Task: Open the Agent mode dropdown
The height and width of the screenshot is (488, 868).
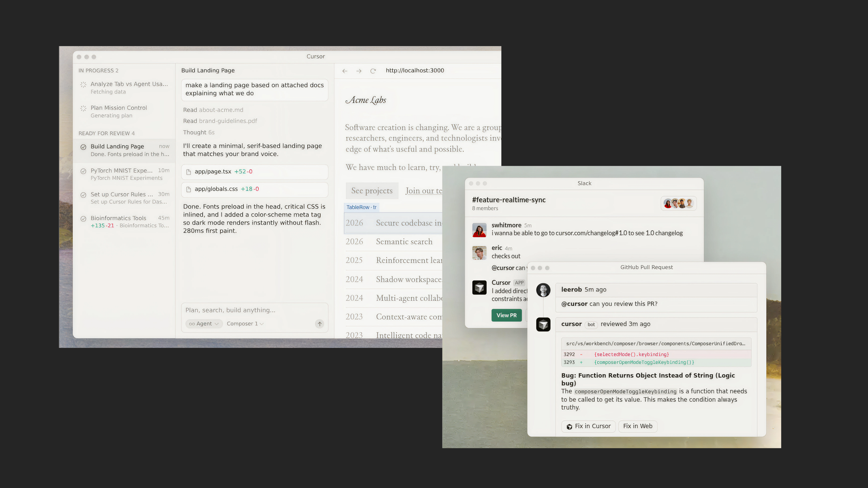Action: coord(204,324)
